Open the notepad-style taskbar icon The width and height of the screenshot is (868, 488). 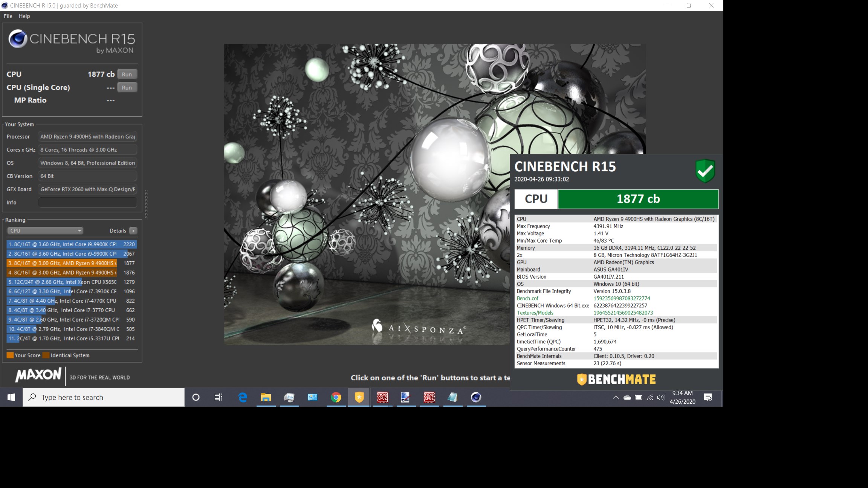point(452,397)
